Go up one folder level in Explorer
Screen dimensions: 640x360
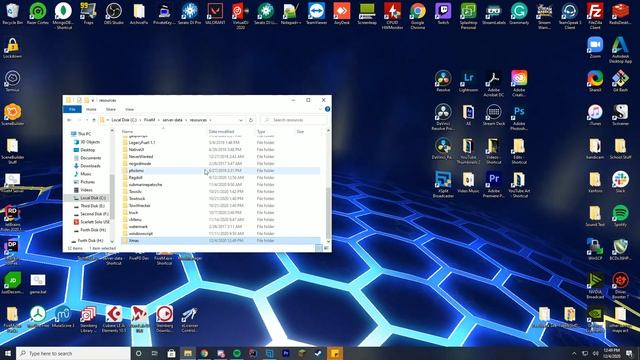tap(94, 120)
